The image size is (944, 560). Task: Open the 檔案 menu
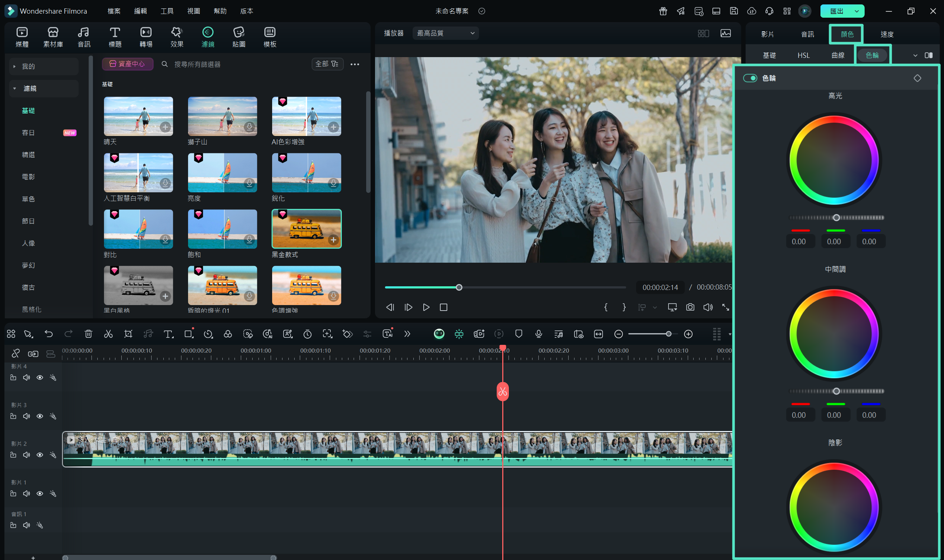click(x=114, y=11)
